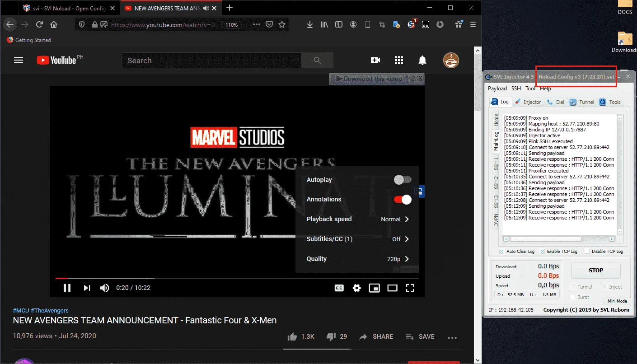
Task: Open the Firefox home page
Action: 54,25
